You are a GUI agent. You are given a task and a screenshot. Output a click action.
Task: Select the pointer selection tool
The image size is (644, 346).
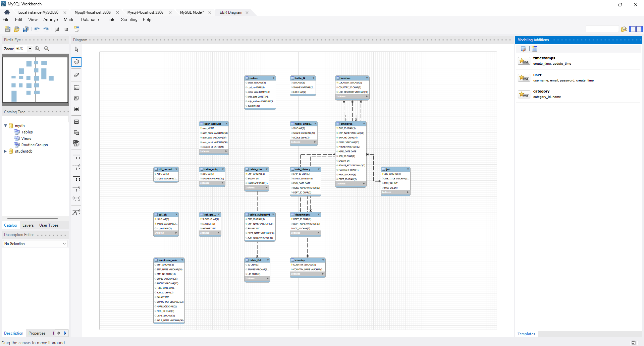(76, 49)
